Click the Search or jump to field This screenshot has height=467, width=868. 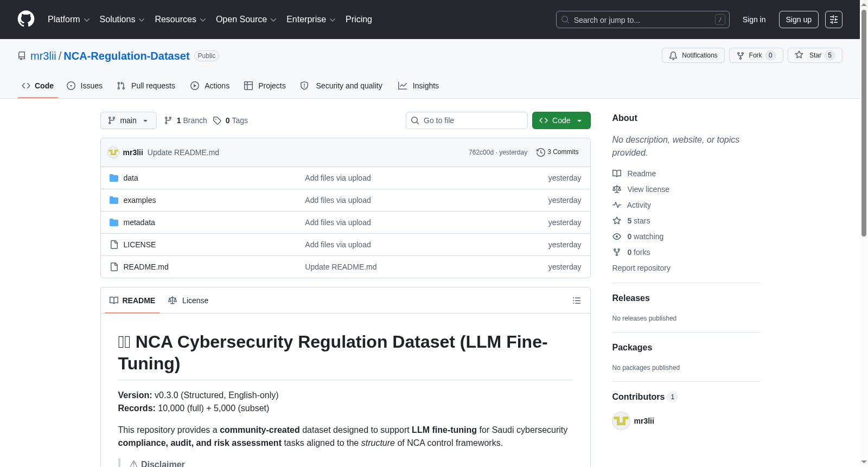(643, 20)
